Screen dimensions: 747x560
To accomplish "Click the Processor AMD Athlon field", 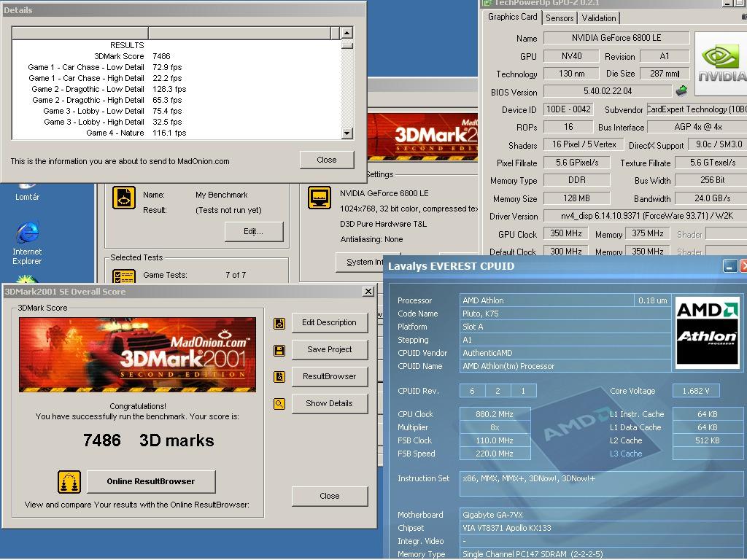I will pyautogui.click(x=547, y=300).
